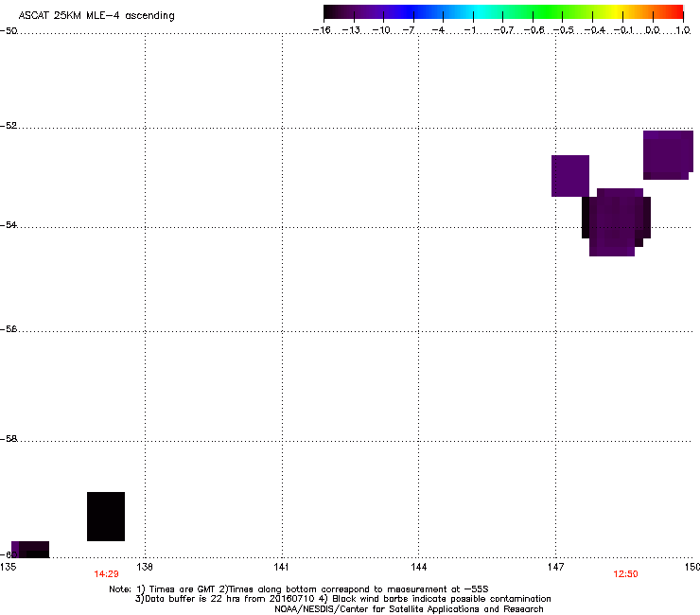
Task: Click the longitude label 147
Action: [x=555, y=567]
